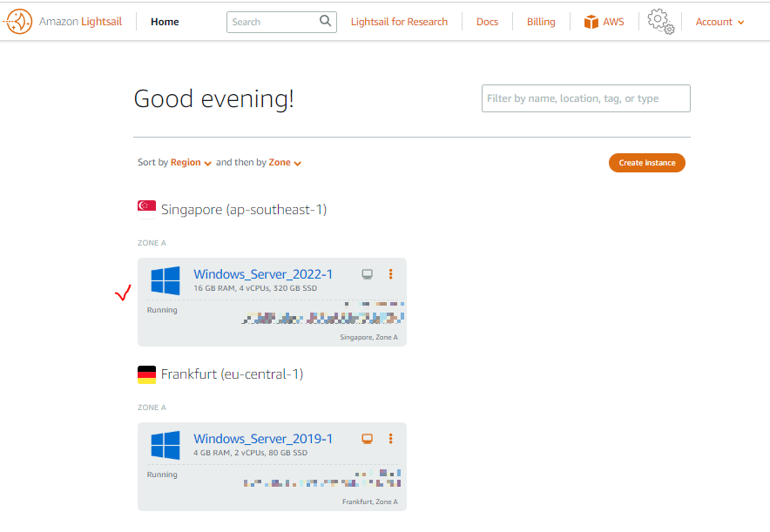The width and height of the screenshot is (770, 532).
Task: Click the 4 GB RAM, 2 vCPUs spec text
Action: click(x=251, y=453)
